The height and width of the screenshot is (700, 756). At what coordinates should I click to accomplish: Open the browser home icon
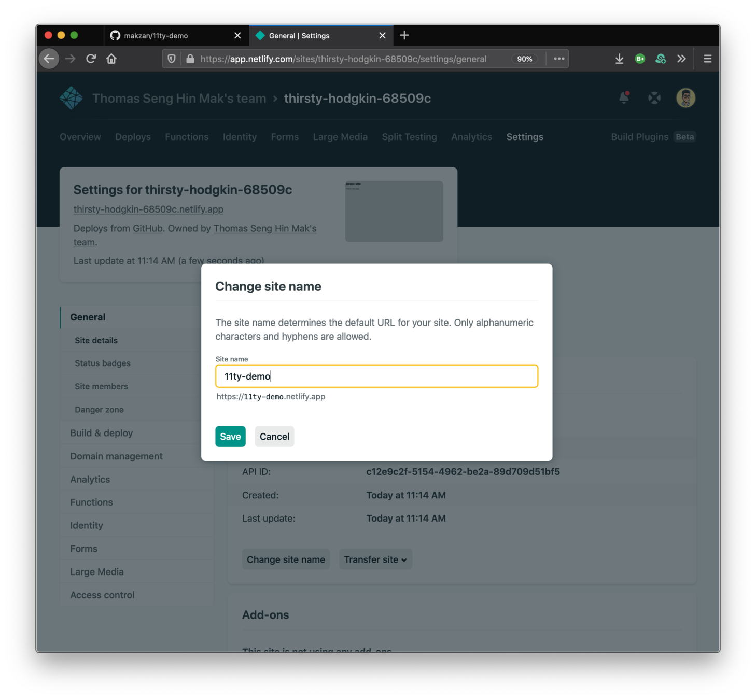point(111,59)
